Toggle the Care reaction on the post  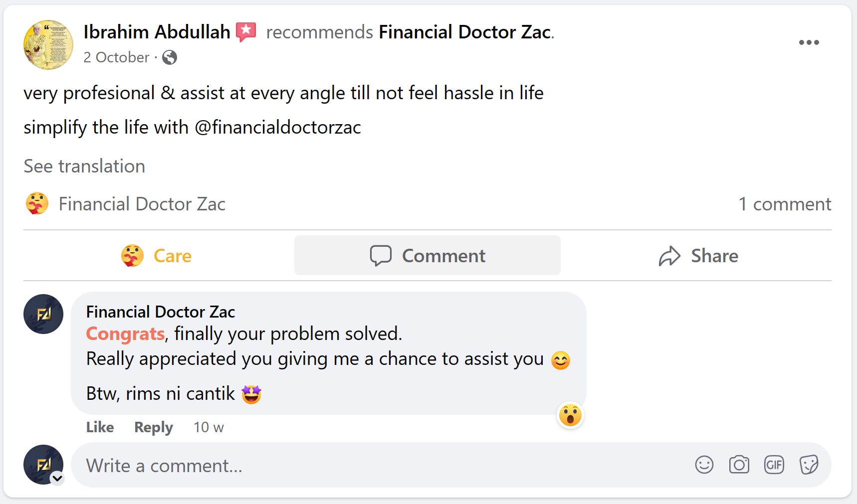tap(157, 256)
